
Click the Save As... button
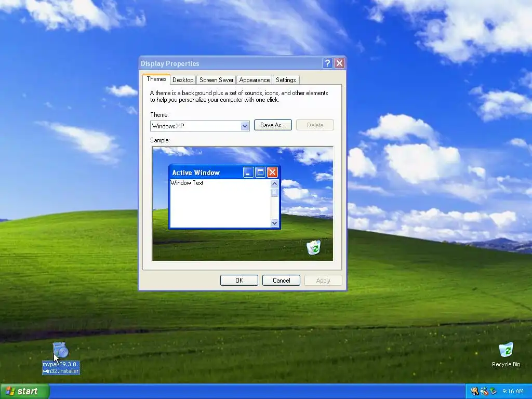point(273,125)
